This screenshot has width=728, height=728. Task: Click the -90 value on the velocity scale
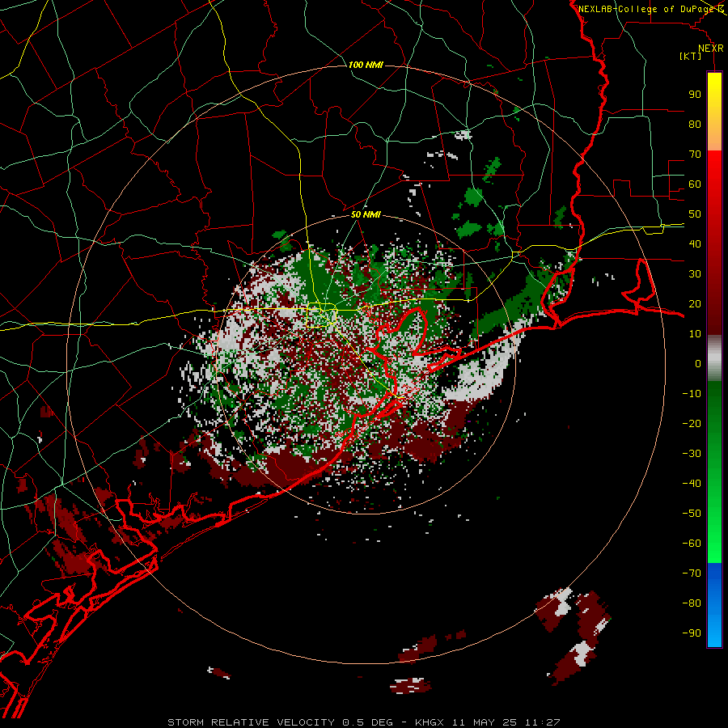(x=692, y=633)
